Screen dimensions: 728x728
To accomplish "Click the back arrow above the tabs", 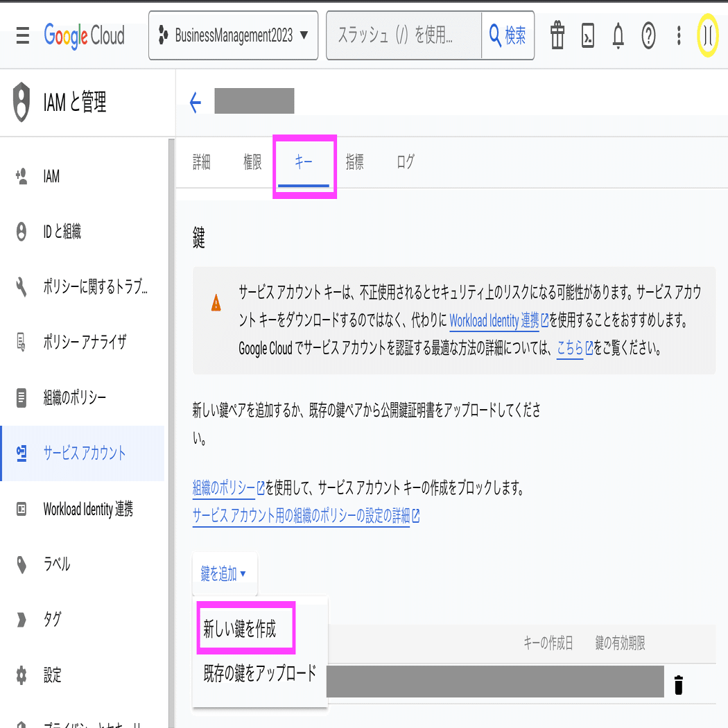I will (196, 101).
